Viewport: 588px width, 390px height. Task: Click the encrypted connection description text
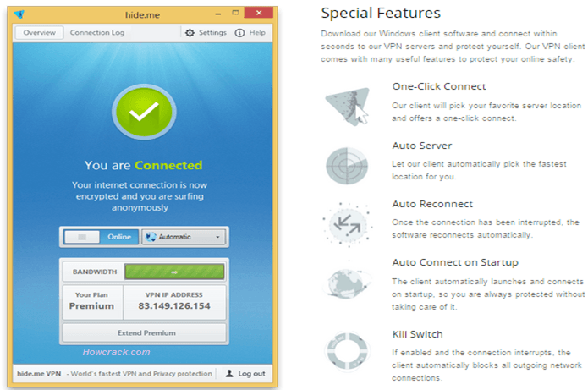click(x=140, y=196)
